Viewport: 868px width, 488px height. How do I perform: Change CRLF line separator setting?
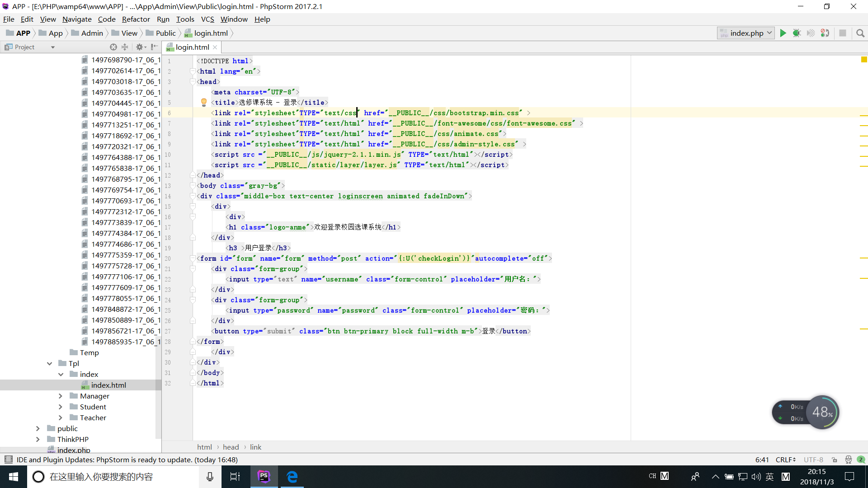click(786, 460)
